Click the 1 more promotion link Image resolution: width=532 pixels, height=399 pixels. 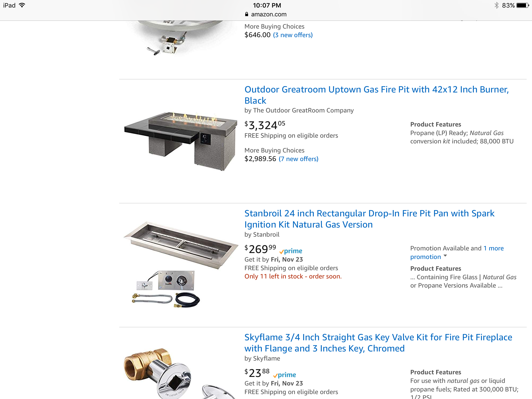(x=457, y=252)
